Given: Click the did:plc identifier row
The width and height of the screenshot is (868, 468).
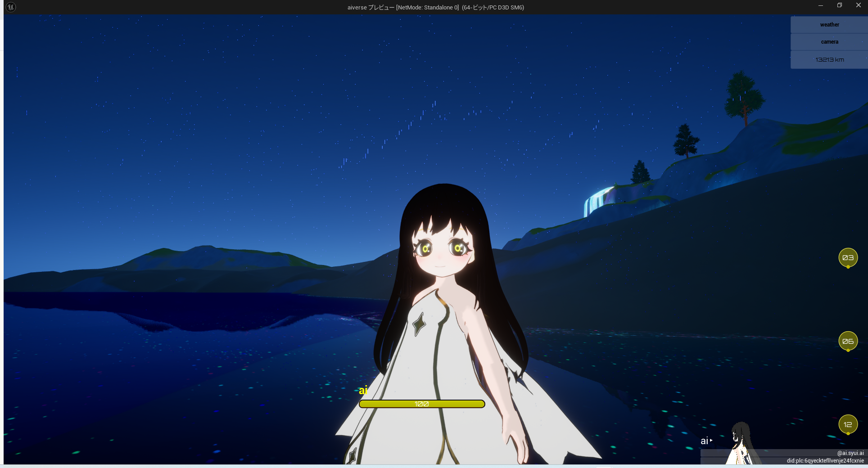Looking at the screenshot, I should pos(825,461).
